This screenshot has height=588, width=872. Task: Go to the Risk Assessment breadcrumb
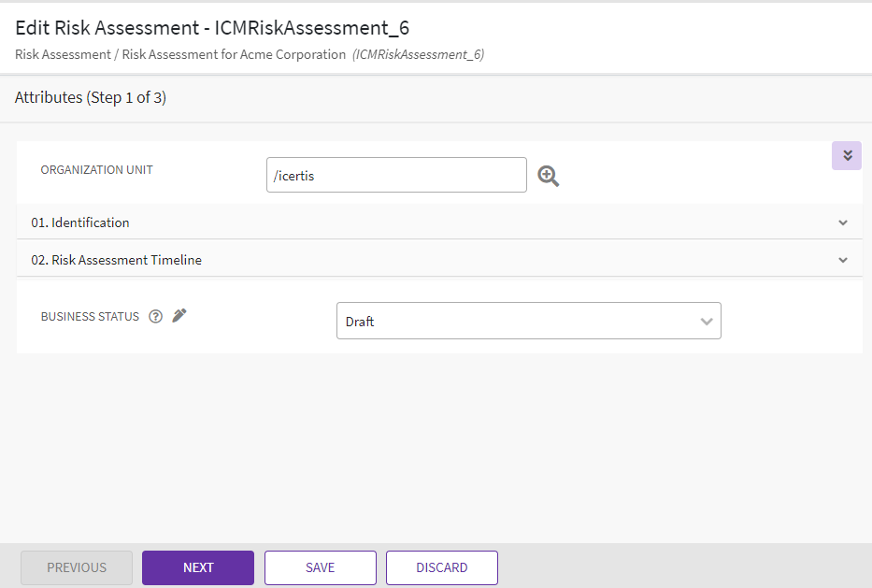63,54
